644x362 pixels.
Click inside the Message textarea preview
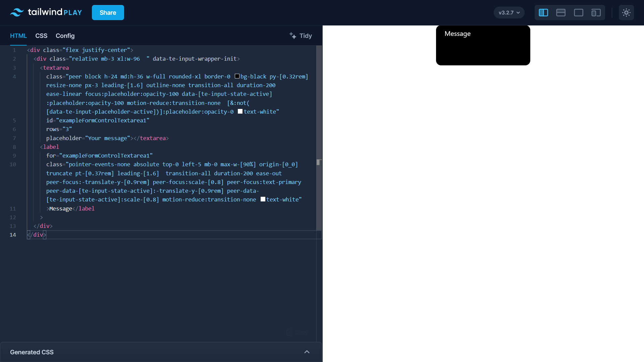tap(483, 47)
